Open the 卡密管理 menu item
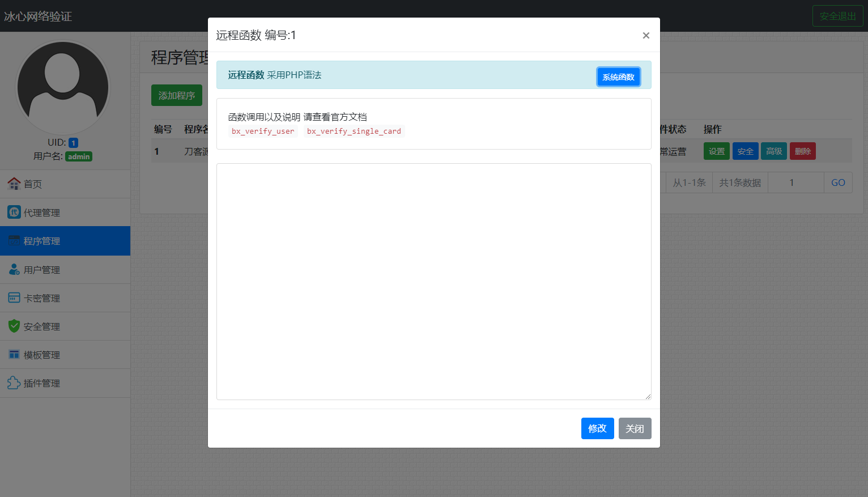The image size is (868, 497). [x=65, y=298]
